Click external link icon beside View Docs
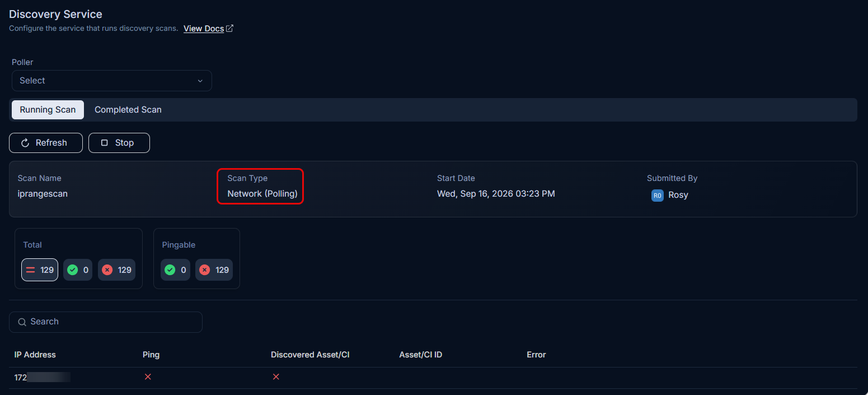868x395 pixels. pyautogui.click(x=229, y=29)
